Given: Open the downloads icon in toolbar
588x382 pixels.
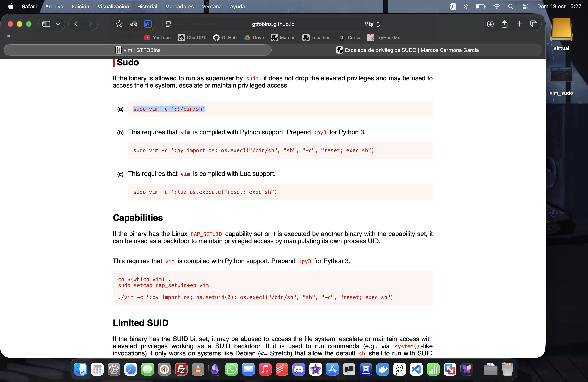Looking at the screenshot, I should [x=490, y=24].
